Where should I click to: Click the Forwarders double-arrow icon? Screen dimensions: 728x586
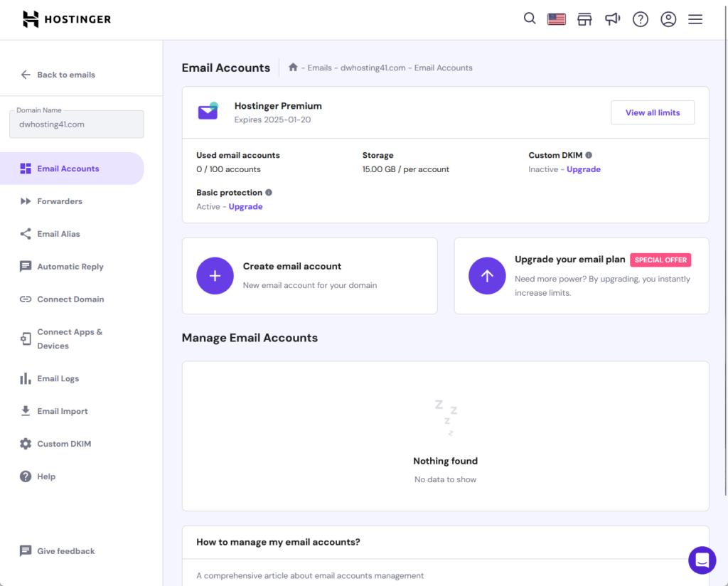[x=26, y=201]
